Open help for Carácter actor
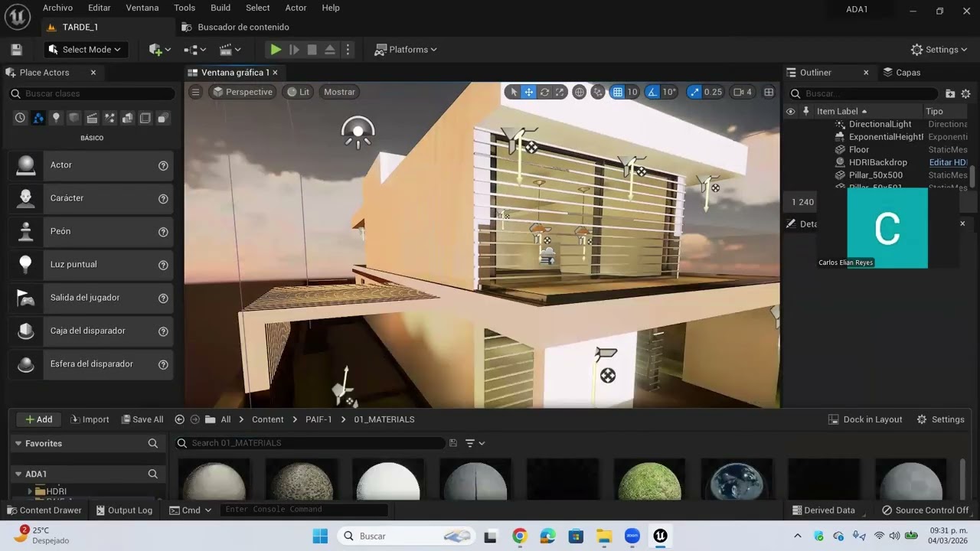 click(x=163, y=199)
